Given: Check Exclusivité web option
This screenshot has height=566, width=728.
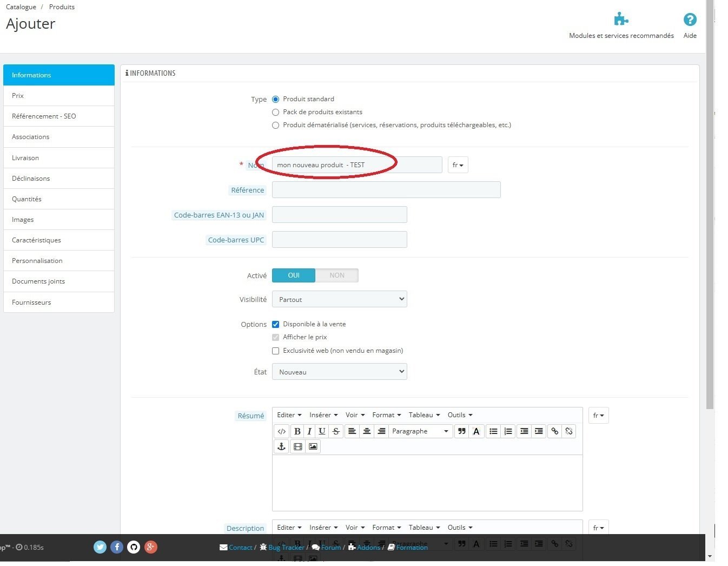Looking at the screenshot, I should (276, 351).
